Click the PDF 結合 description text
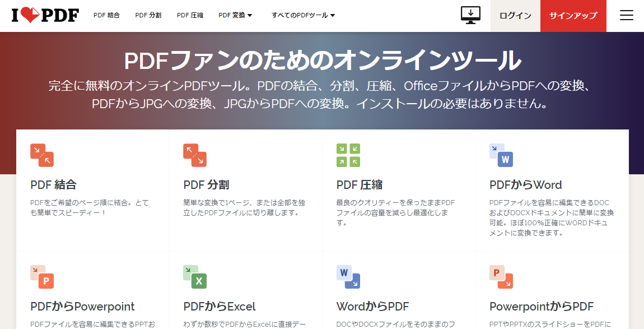 pos(90,208)
